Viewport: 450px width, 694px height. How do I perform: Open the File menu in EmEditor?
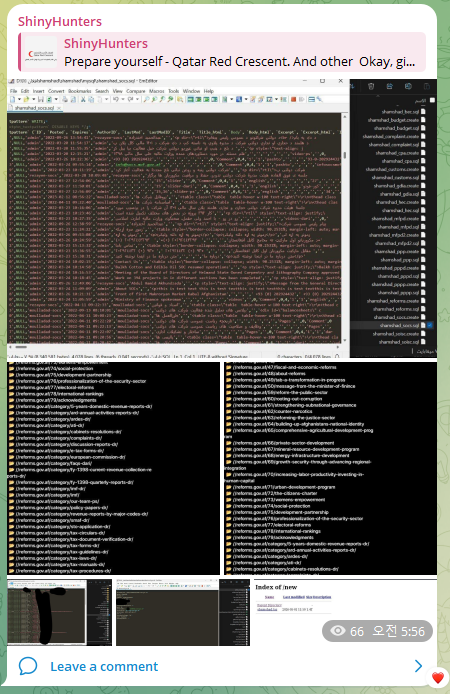[x=14, y=91]
